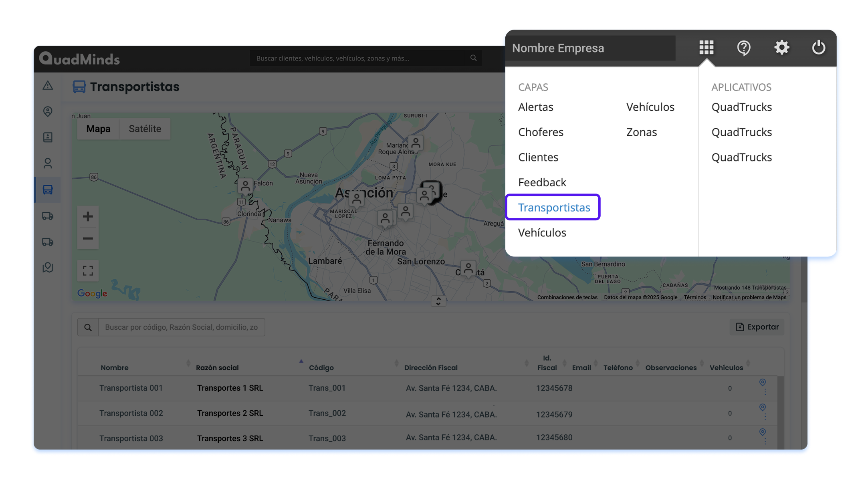868x480 pixels.
Task: Switch map to Satélite view
Action: click(x=145, y=129)
